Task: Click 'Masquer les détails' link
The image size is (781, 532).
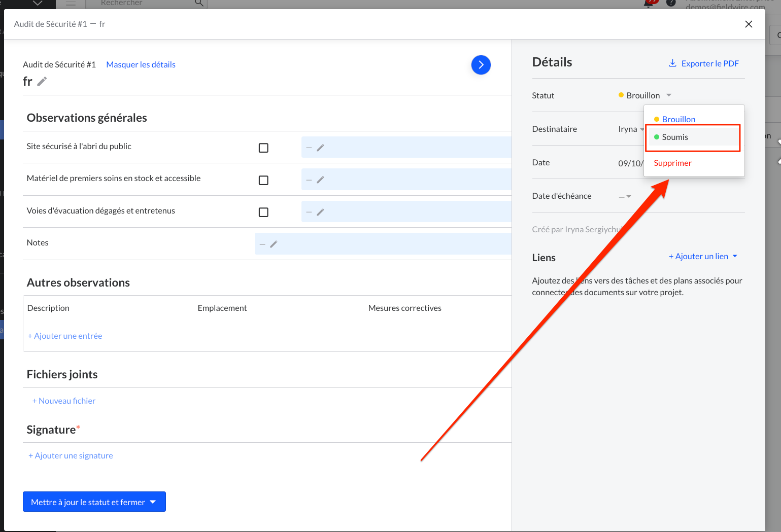Action: [x=141, y=64]
